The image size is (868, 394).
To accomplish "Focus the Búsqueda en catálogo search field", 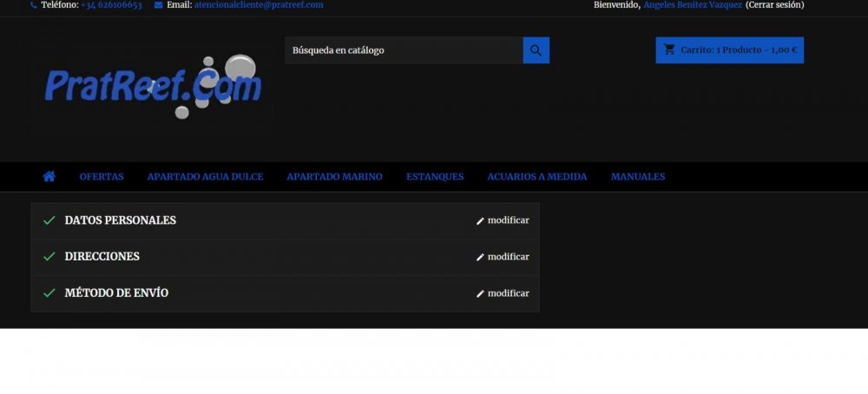I will 404,50.
